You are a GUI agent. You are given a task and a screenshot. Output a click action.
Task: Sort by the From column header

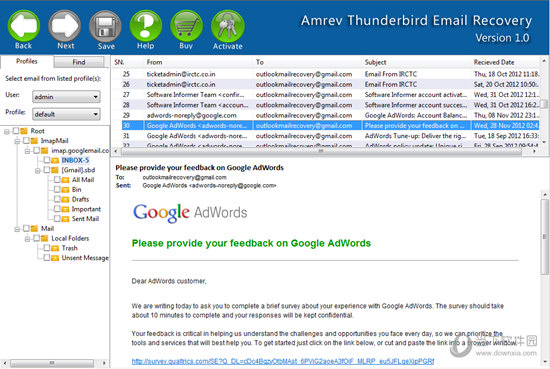(198, 62)
